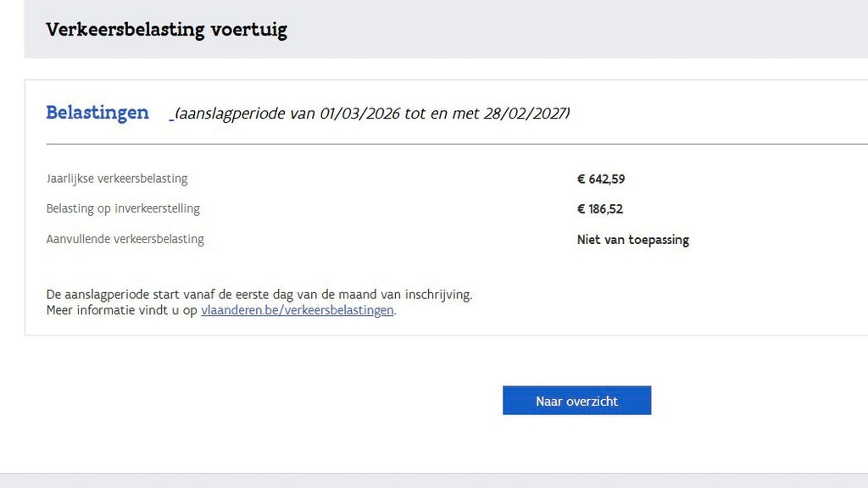Select the blue Belastingen section heading

click(x=97, y=113)
